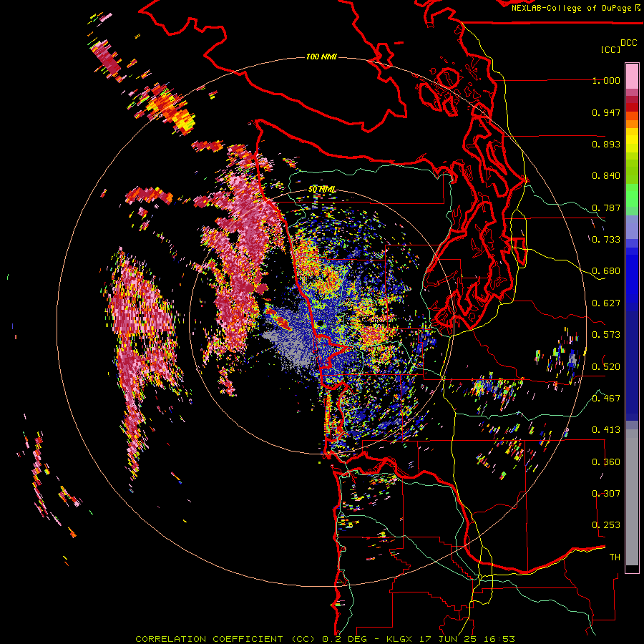The height and width of the screenshot is (644, 644).
Task: Click the 0.840 color scale label
Action: [606, 176]
